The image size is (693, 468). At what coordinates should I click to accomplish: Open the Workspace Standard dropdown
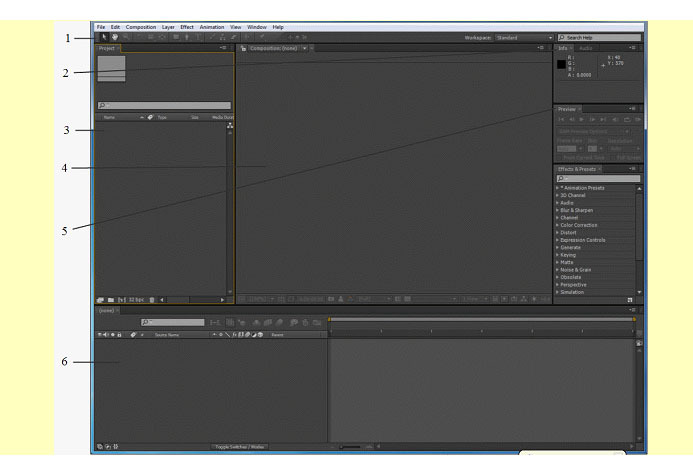524,38
